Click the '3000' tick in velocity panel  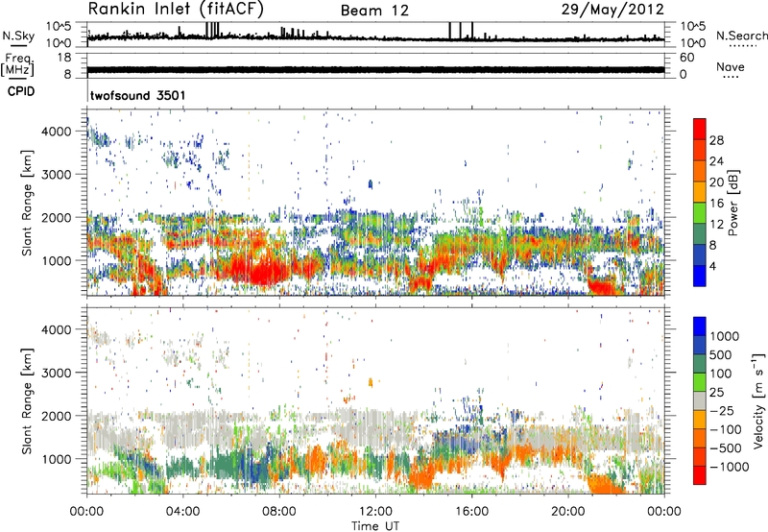pos(57,373)
